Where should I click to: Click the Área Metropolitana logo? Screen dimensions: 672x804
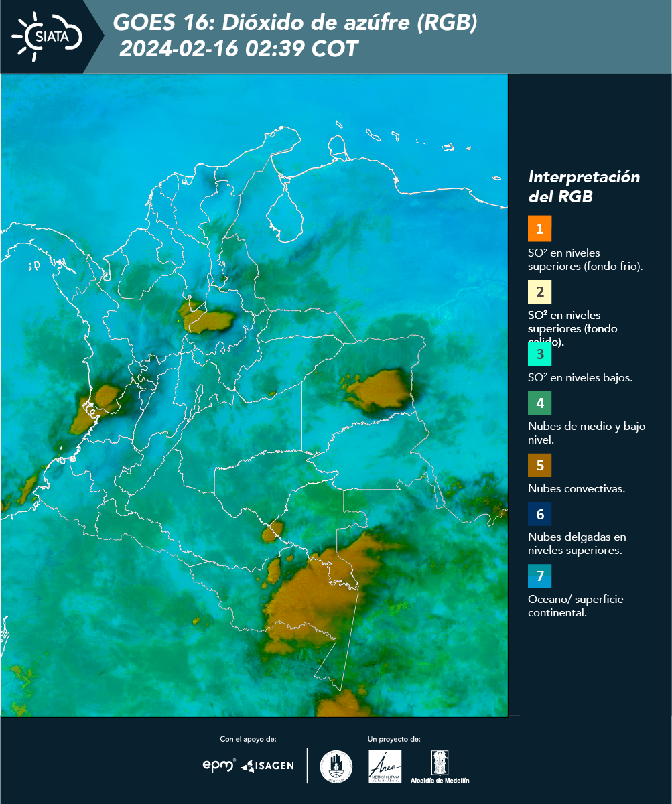pyautogui.click(x=385, y=766)
